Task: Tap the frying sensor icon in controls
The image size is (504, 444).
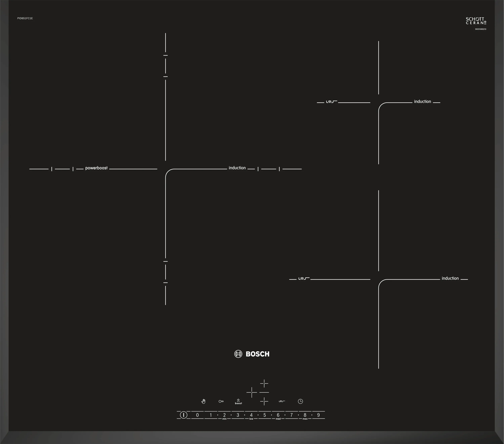Action: (x=282, y=401)
